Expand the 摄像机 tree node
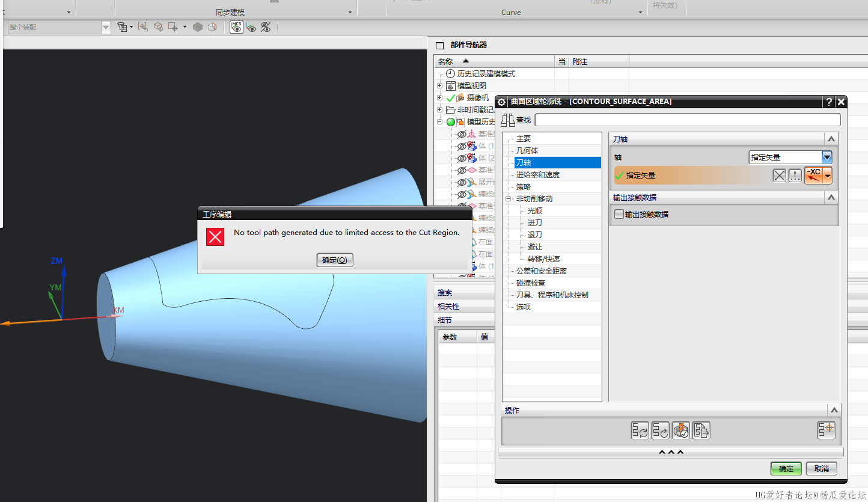This screenshot has width=868, height=502. (x=440, y=98)
